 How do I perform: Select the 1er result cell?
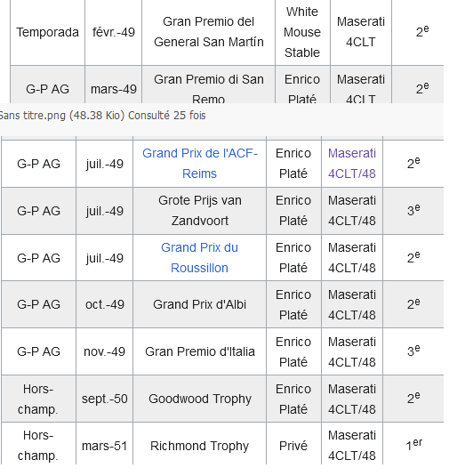click(x=413, y=445)
